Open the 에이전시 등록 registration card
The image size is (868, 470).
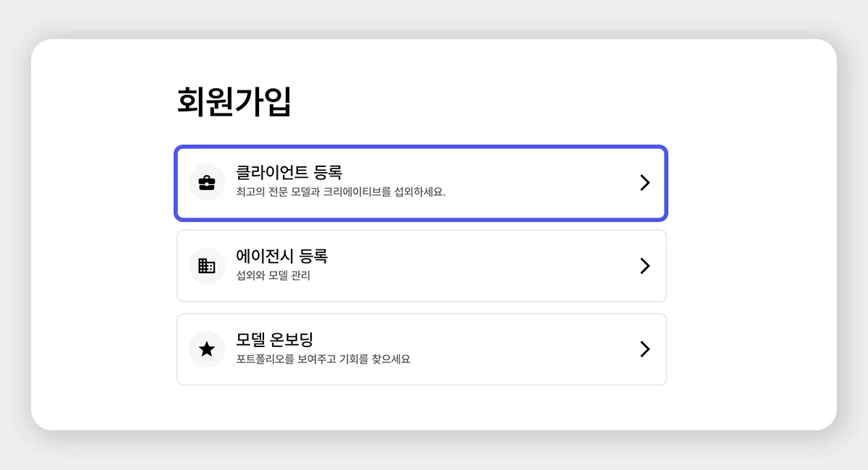click(x=421, y=265)
